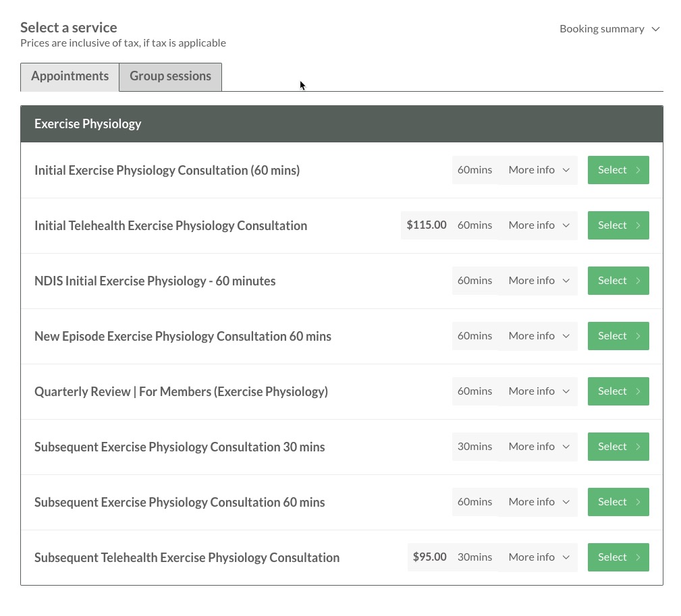The height and width of the screenshot is (616, 681).
Task: Click 30mins duration of Subsequent Telehealth row
Action: point(474,557)
